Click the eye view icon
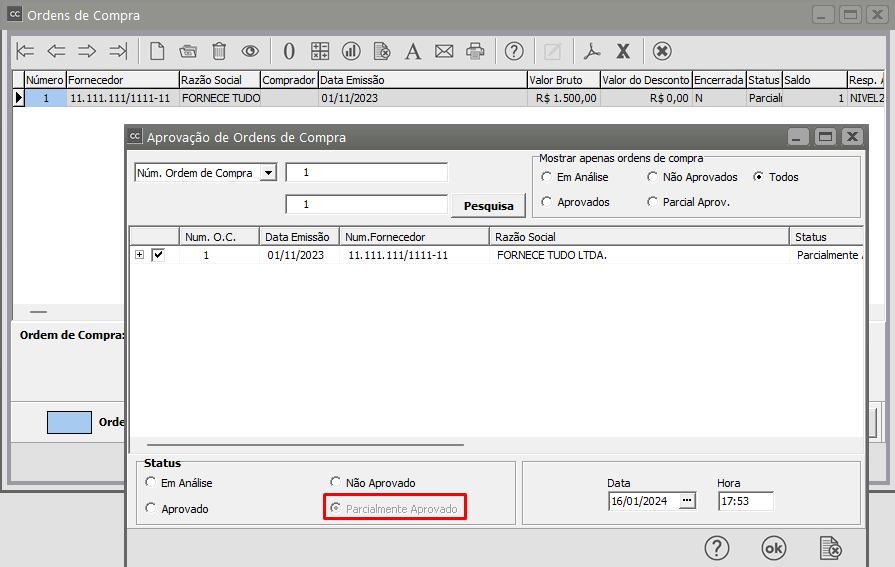This screenshot has height=567, width=895. (x=250, y=51)
